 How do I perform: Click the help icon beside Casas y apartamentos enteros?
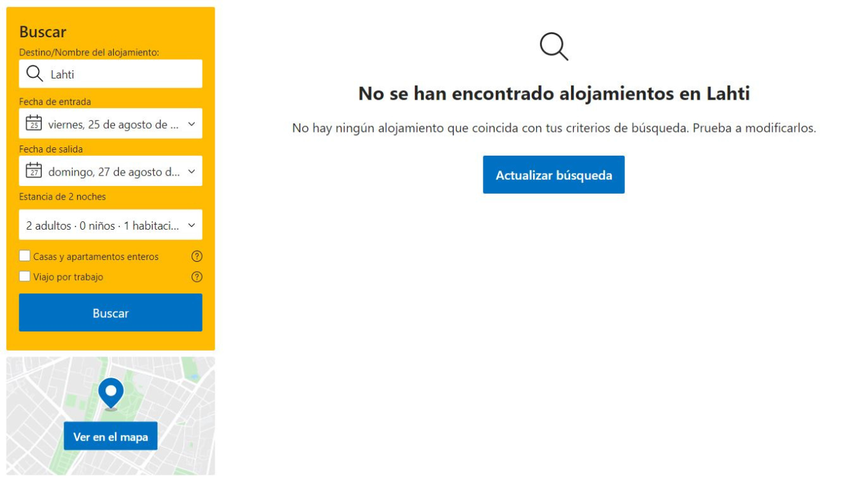click(197, 256)
